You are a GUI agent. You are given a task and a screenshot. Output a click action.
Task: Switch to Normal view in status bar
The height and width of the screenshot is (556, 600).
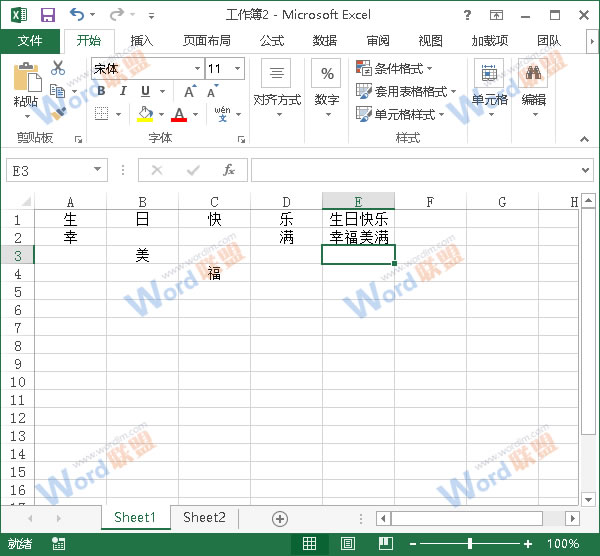tap(309, 543)
